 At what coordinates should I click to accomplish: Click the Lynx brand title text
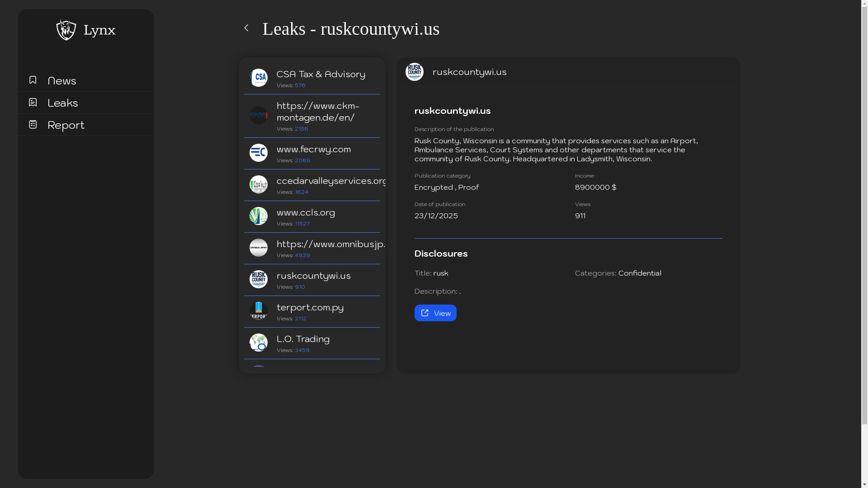99,30
